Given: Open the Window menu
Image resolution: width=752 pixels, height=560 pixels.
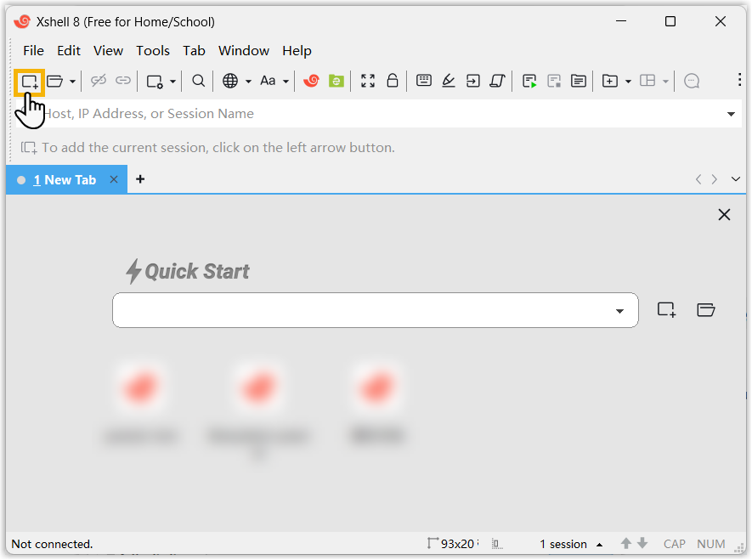Looking at the screenshot, I should (x=243, y=51).
